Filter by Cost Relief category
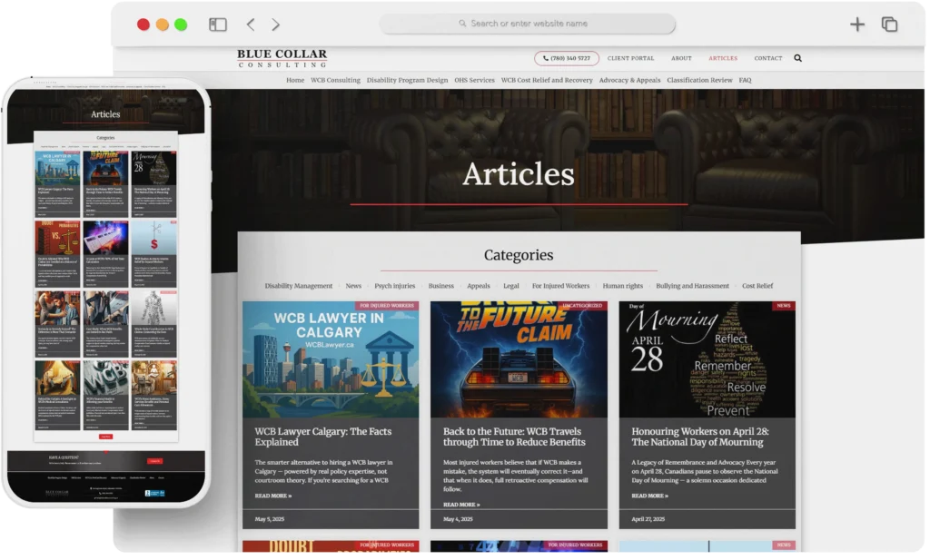 [x=757, y=286]
